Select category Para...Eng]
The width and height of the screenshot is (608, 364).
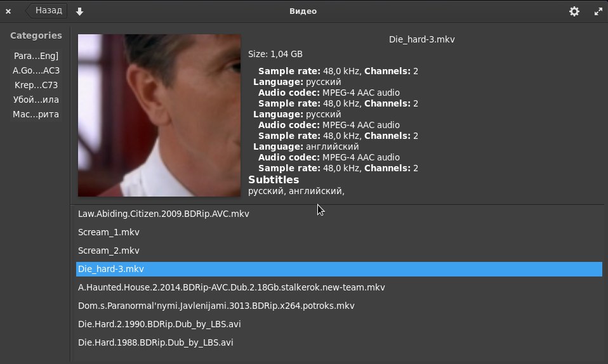[x=36, y=56]
